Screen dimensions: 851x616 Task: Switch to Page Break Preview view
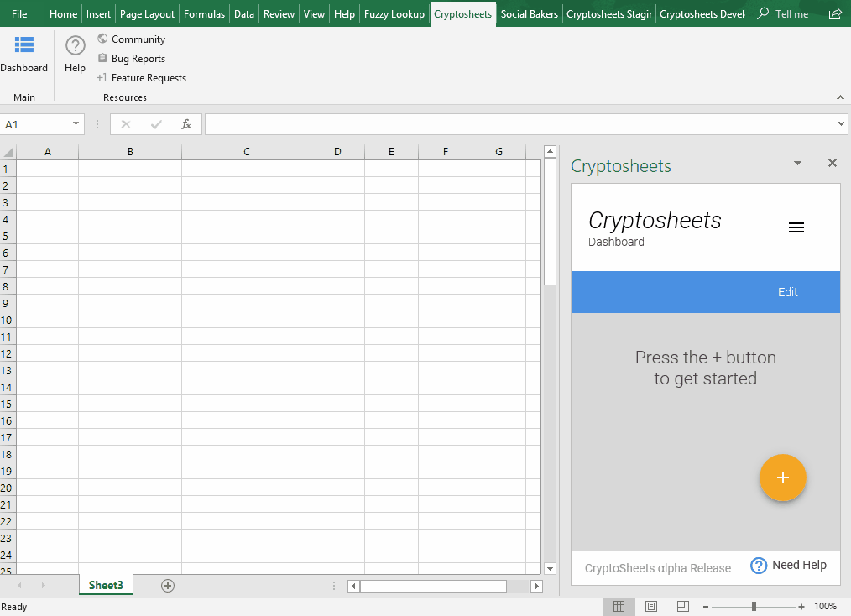tap(683, 606)
